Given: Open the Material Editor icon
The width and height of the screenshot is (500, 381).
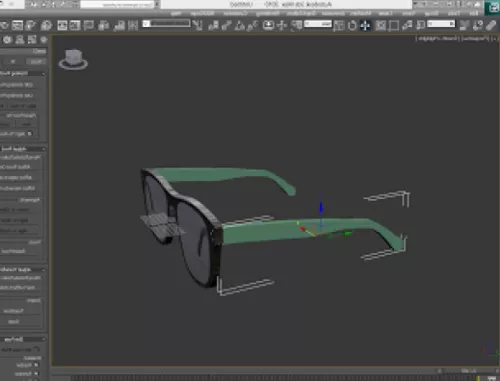Looking at the screenshot, I should (x=47, y=25).
